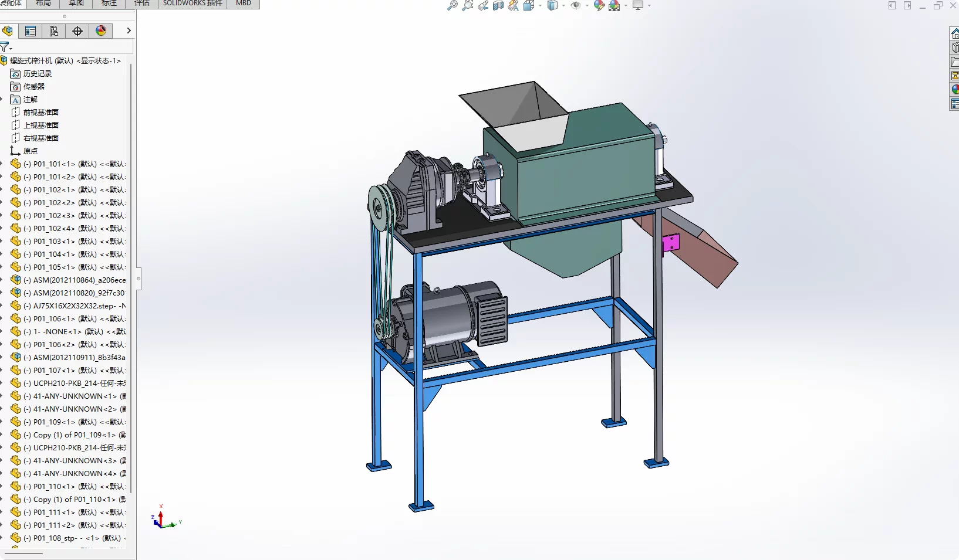The width and height of the screenshot is (959, 560).
Task: Click the Zoom to Fit magnifier icon
Action: tap(453, 5)
